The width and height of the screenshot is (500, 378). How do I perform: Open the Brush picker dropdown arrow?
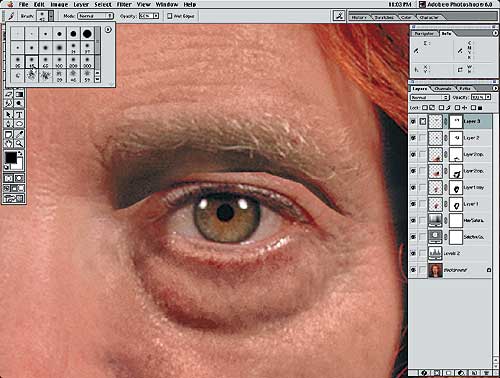[x=51, y=16]
